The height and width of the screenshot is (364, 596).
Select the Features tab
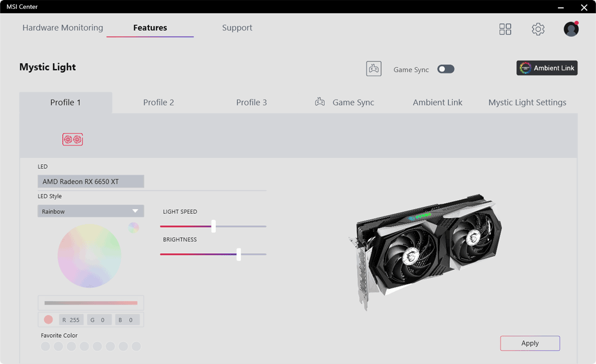[150, 28]
